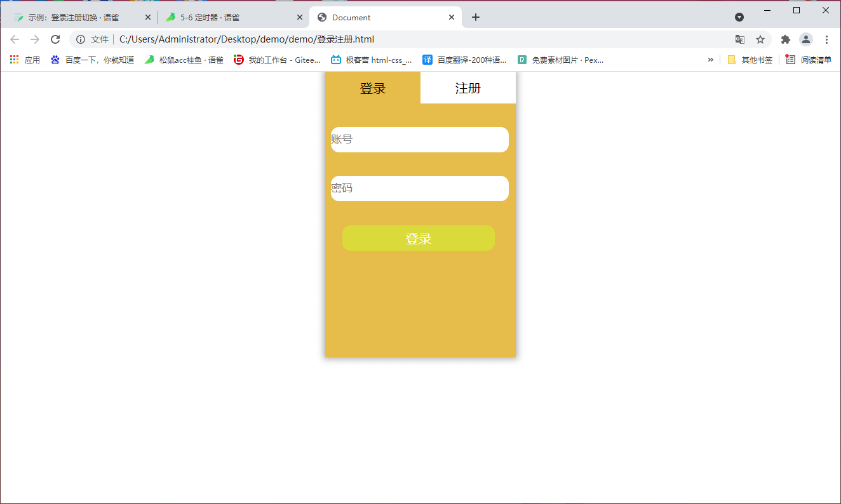Switch to the 注册 tab in the form

tap(468, 88)
